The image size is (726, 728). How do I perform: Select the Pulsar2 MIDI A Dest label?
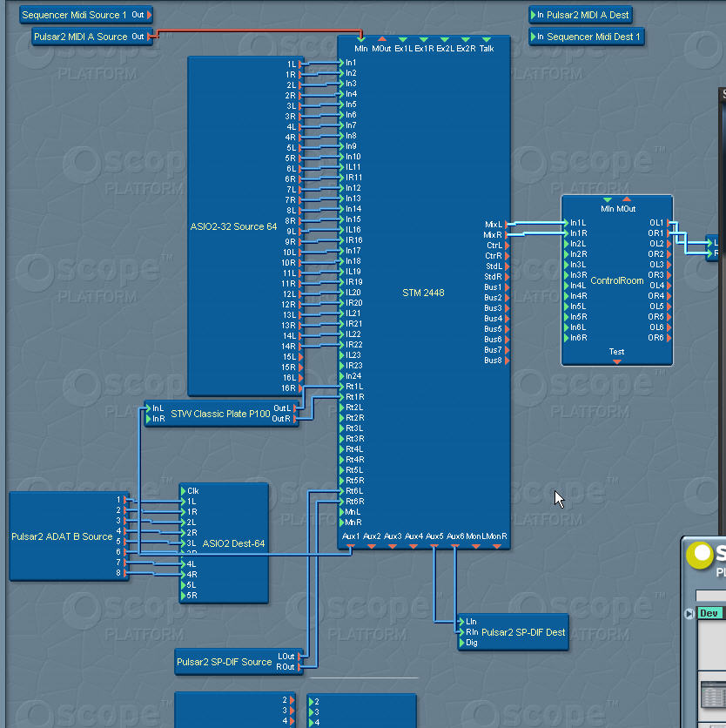[588, 15]
